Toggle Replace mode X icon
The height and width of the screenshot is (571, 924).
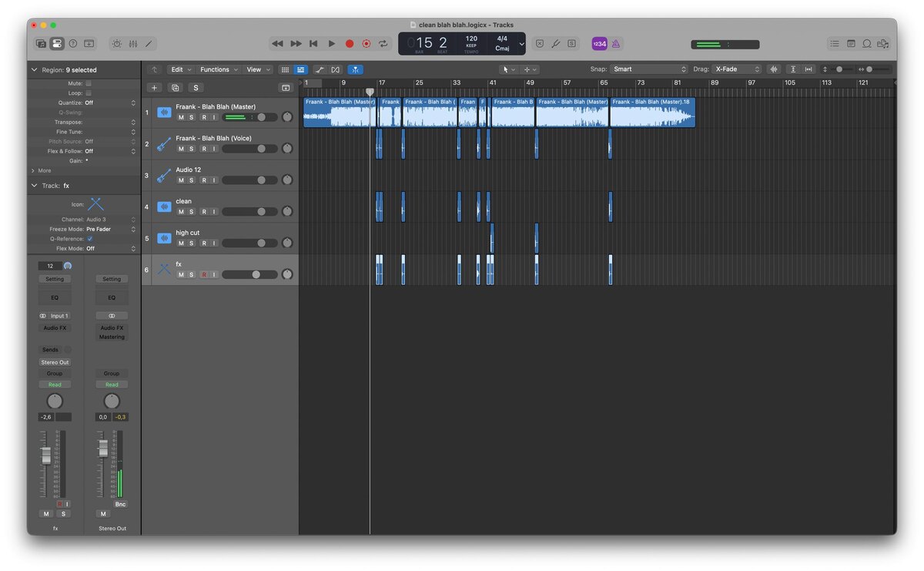(x=540, y=44)
